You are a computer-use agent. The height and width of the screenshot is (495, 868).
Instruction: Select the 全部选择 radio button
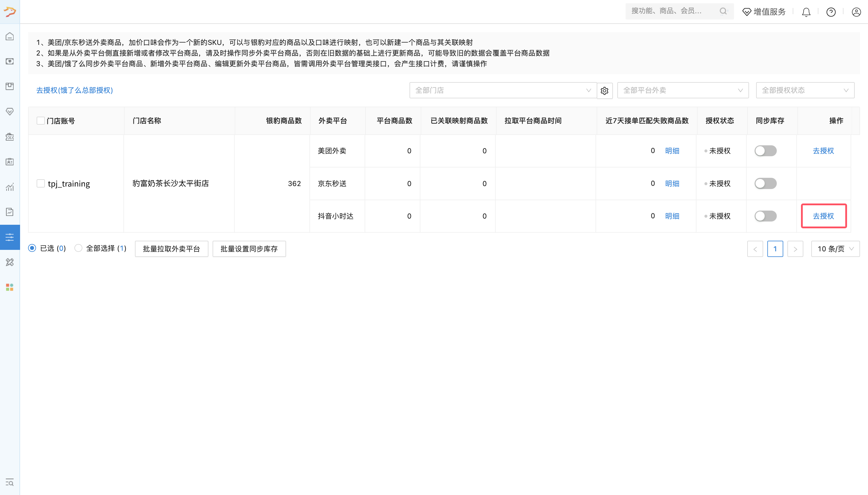(79, 248)
